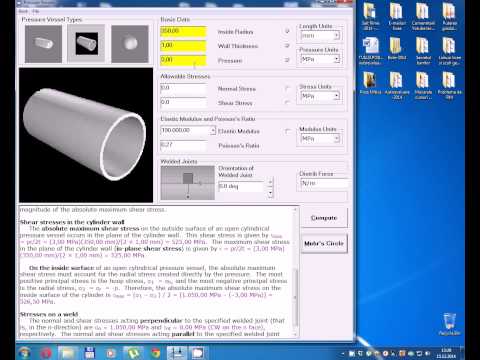Viewport: 480px width, 360px height.
Task: Select the desktop folder with photo thumbnail
Action: pos(370,83)
